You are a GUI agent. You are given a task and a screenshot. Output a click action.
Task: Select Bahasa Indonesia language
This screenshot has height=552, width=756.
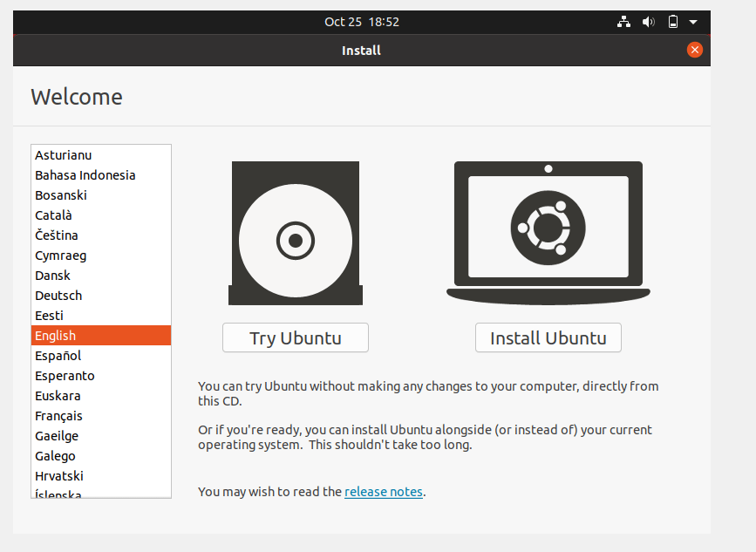(85, 175)
